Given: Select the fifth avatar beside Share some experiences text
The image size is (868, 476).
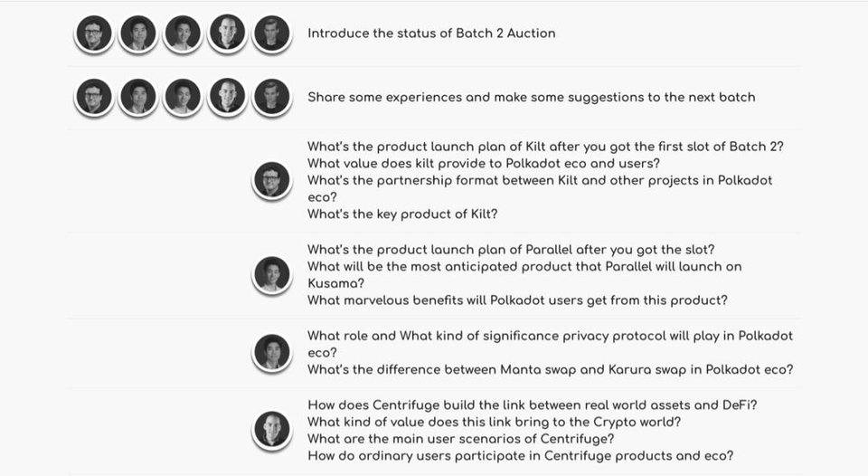Looking at the screenshot, I should [x=272, y=97].
